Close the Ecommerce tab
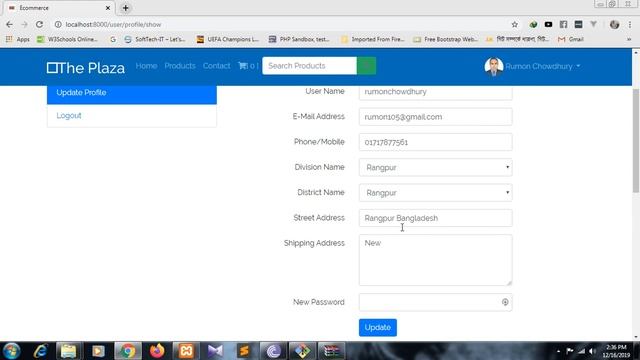Screen dimensions: 640x360 (108, 8)
